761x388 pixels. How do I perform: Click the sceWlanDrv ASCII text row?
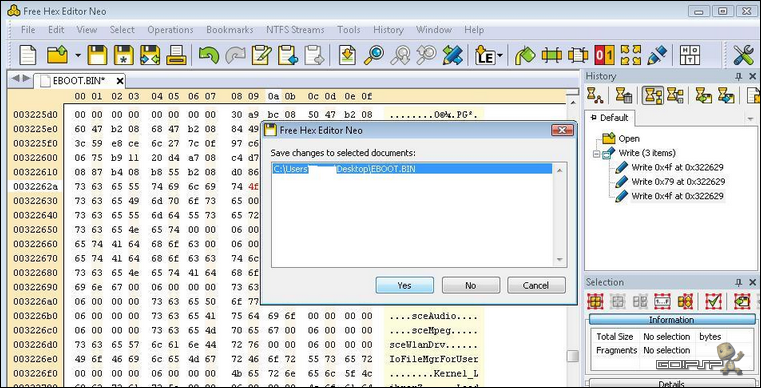(433, 345)
